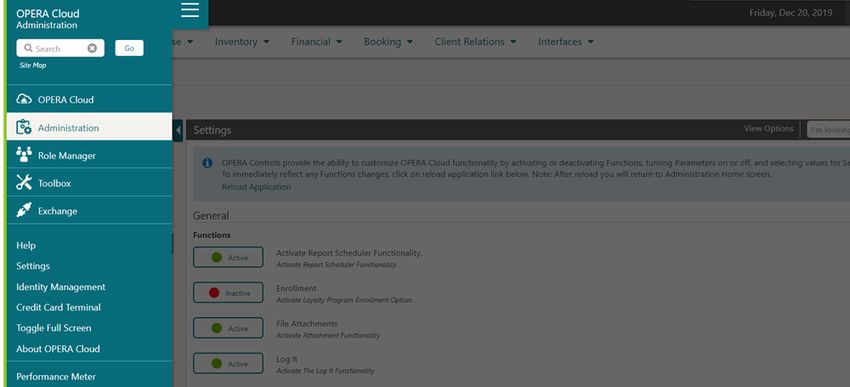
Task: Toggle the File Attachments Active switch
Action: 228,328
